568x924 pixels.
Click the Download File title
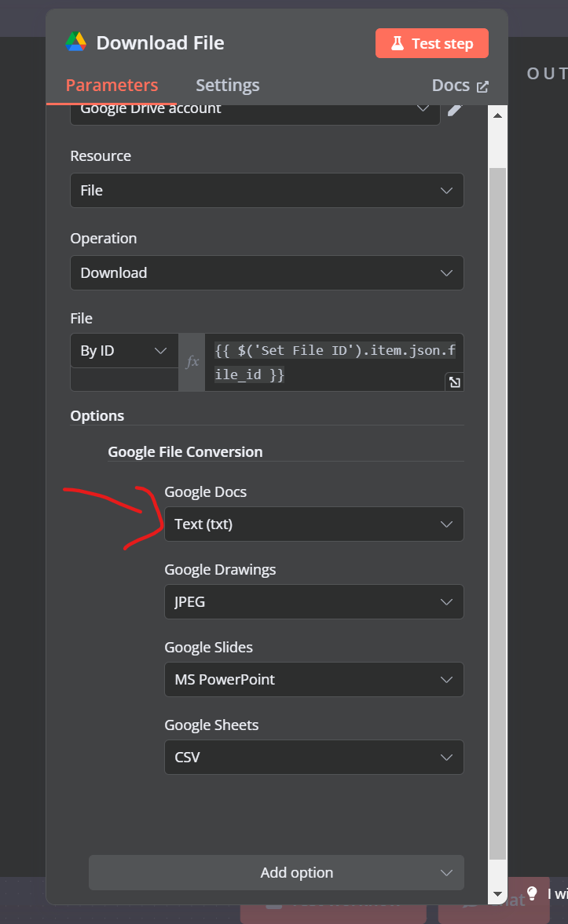pyautogui.click(x=160, y=43)
